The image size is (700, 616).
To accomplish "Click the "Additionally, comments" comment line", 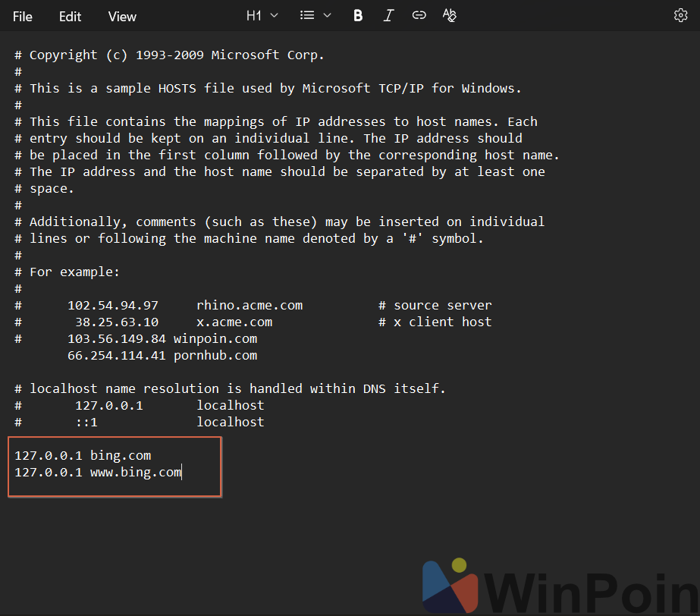I will 279,222.
